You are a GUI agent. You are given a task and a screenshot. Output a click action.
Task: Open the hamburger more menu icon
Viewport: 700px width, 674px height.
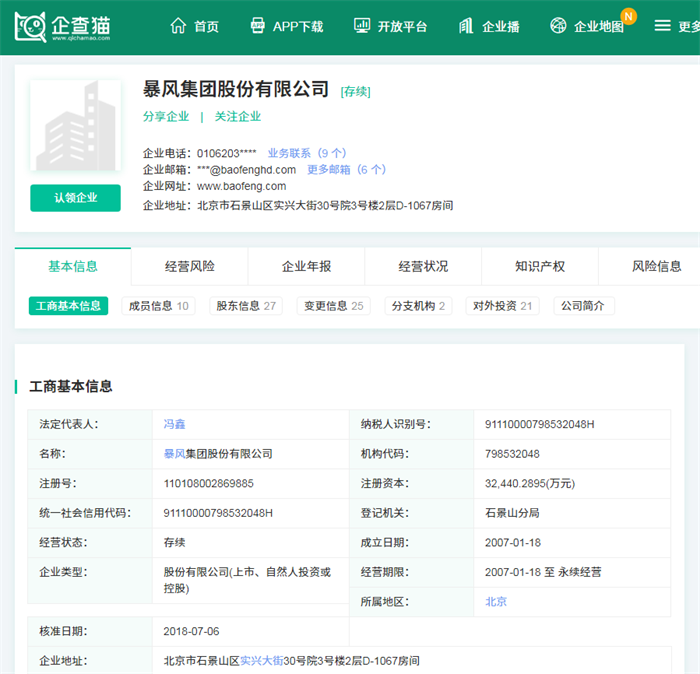click(x=662, y=26)
